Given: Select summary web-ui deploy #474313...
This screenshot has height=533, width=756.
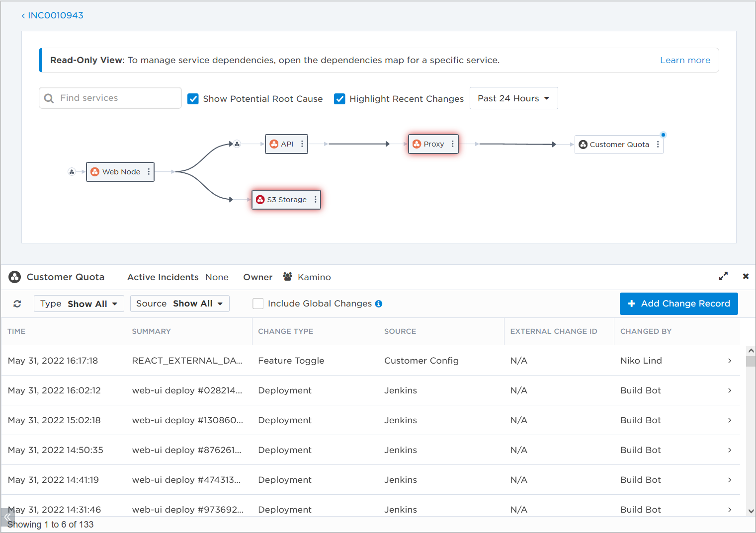Looking at the screenshot, I should pos(186,480).
